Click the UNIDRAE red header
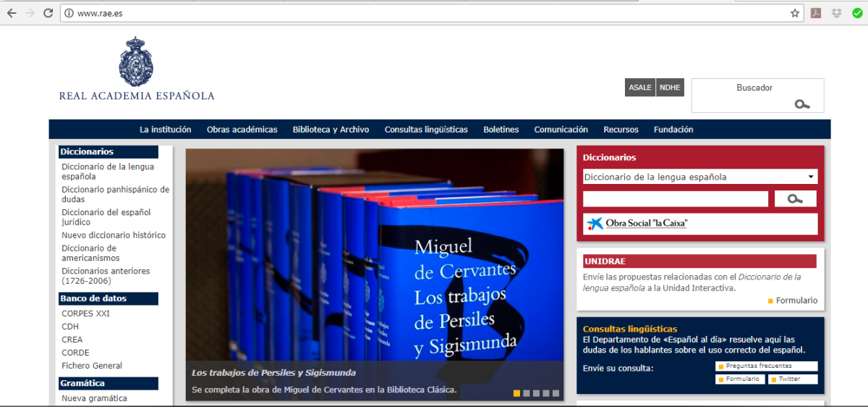Viewport: 868px width, 407px height. click(x=699, y=261)
